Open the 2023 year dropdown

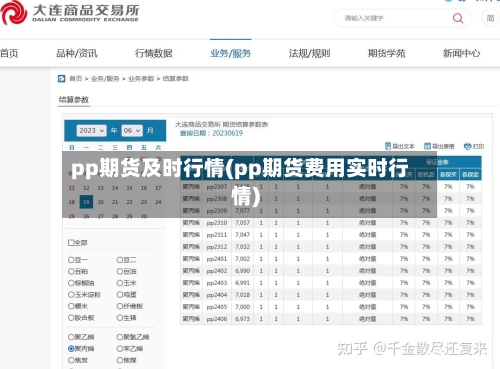pos(91,130)
